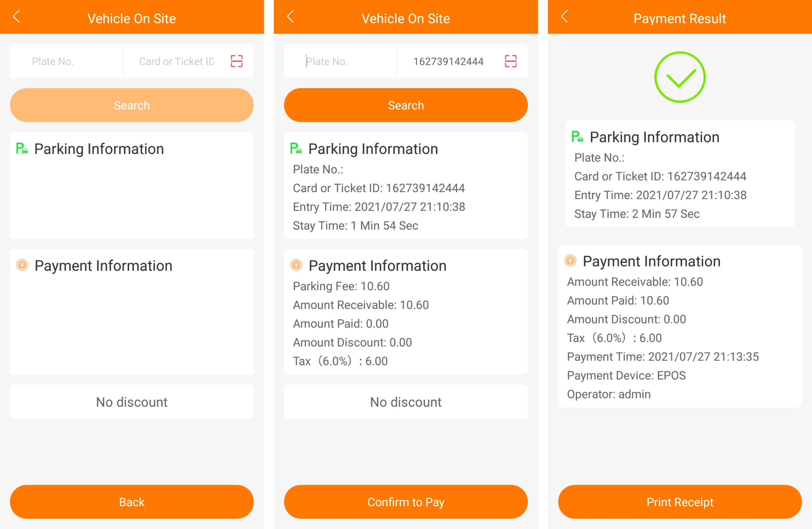Select the No discount option on middle screen
This screenshot has height=529, width=812.
[x=406, y=402]
